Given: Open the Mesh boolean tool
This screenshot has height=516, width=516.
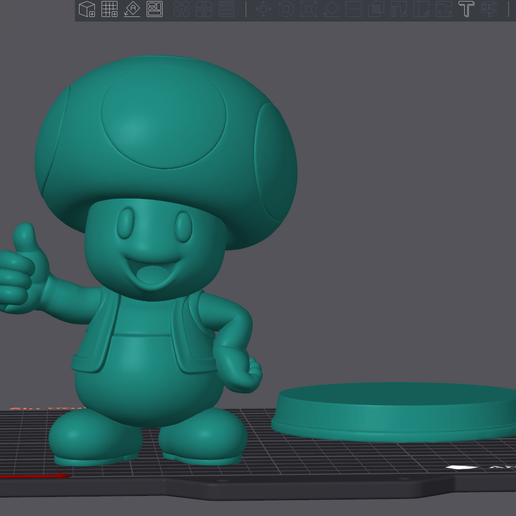Looking at the screenshot, I should 376,9.
